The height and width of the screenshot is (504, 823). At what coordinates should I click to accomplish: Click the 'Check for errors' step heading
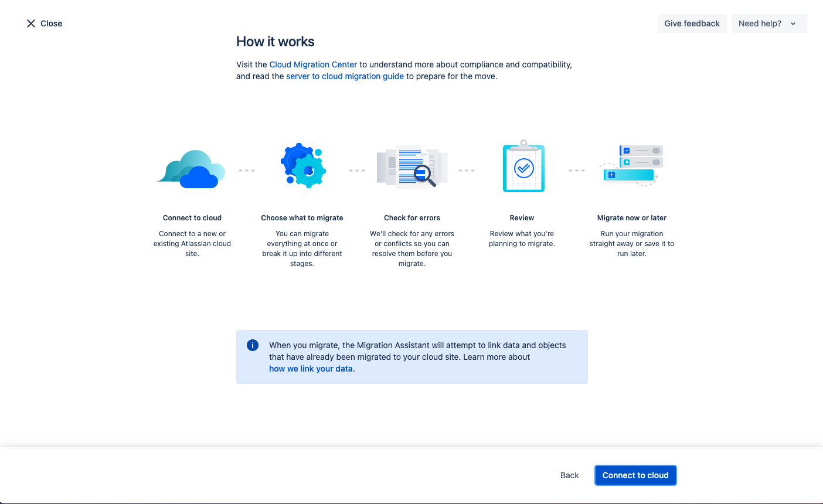(412, 218)
